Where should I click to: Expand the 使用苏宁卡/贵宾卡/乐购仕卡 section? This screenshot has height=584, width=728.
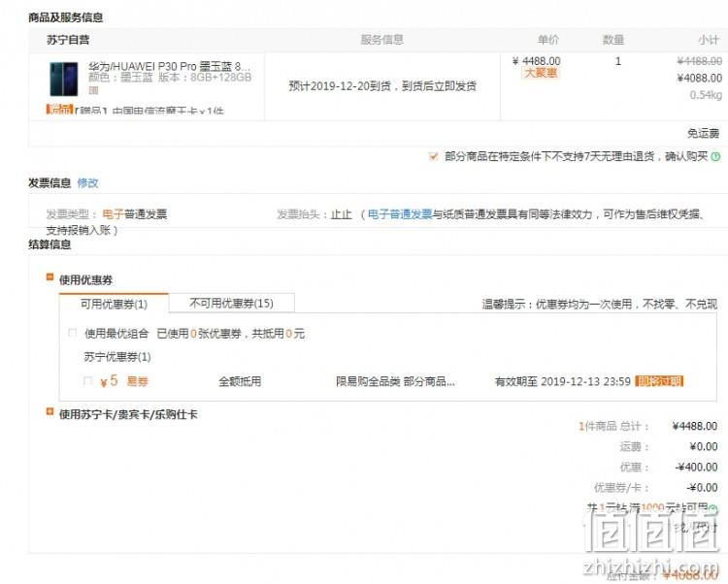[x=50, y=411]
